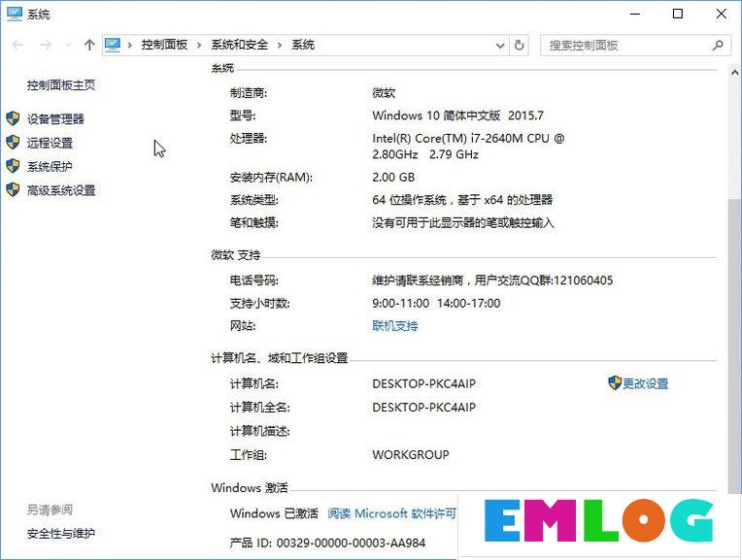Select Windows 10 简体中文版 2015.7 text
Viewport: 742px width, 560px height.
pos(458,115)
